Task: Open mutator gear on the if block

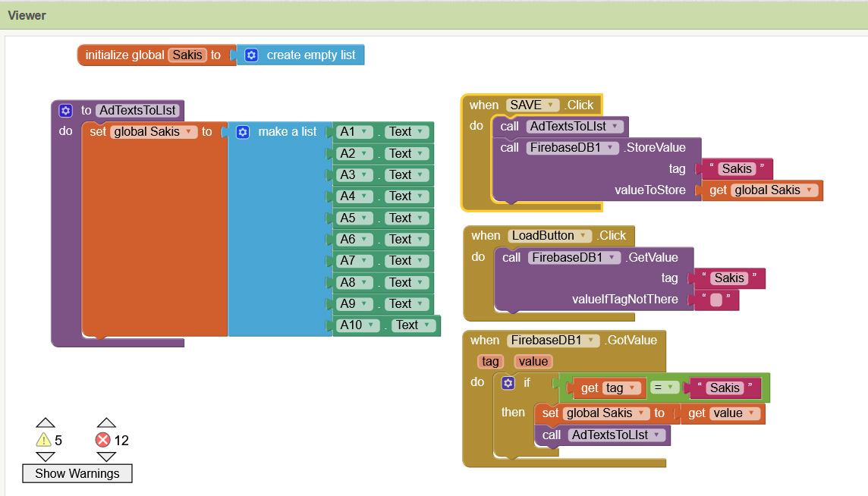Action: tap(508, 383)
